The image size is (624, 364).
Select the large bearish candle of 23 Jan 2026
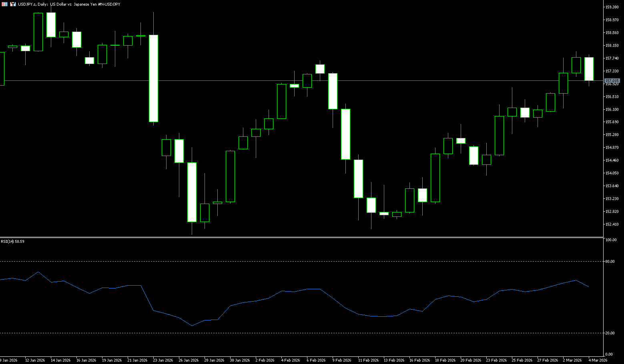coord(153,78)
